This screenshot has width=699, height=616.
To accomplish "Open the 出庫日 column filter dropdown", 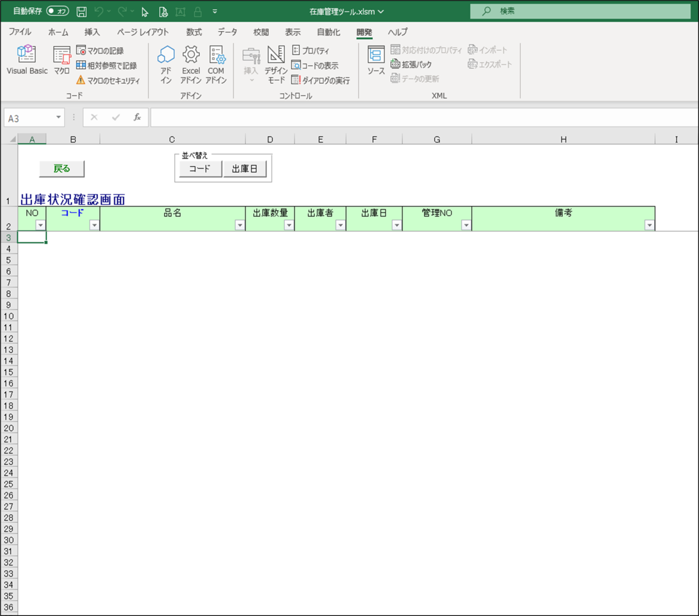I will point(397,226).
